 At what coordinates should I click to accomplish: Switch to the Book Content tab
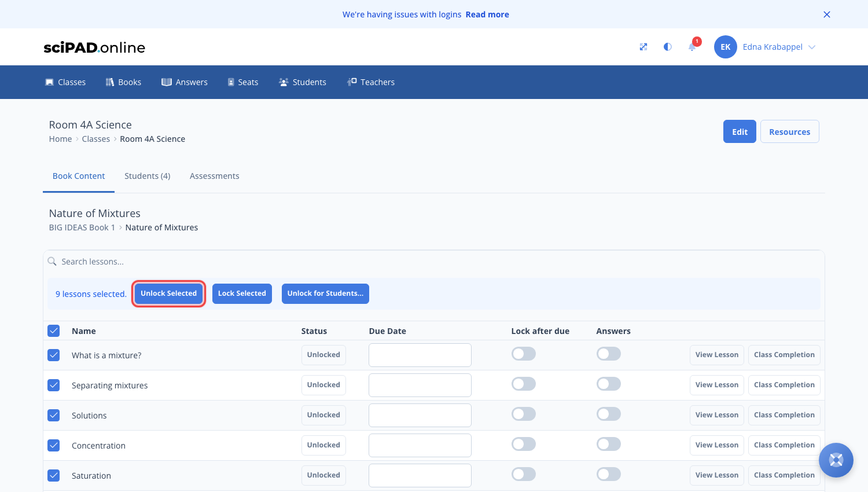pyautogui.click(x=79, y=176)
